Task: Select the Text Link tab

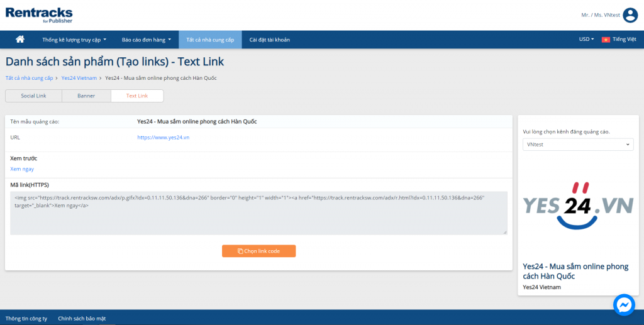Action: coord(137,96)
